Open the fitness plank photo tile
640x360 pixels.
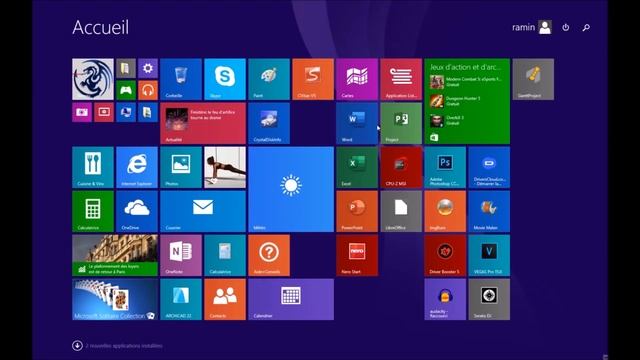tap(225, 167)
